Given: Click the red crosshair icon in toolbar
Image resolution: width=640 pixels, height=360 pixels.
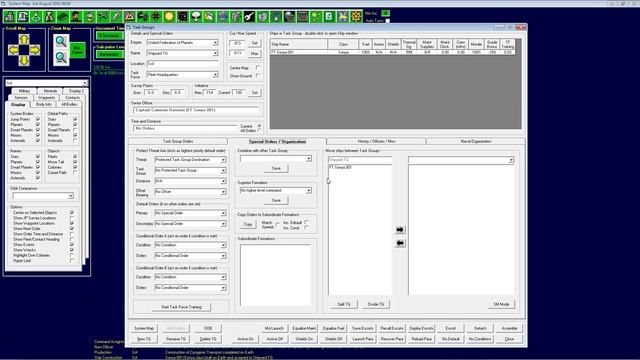Looking at the screenshot, I should click(x=156, y=17).
